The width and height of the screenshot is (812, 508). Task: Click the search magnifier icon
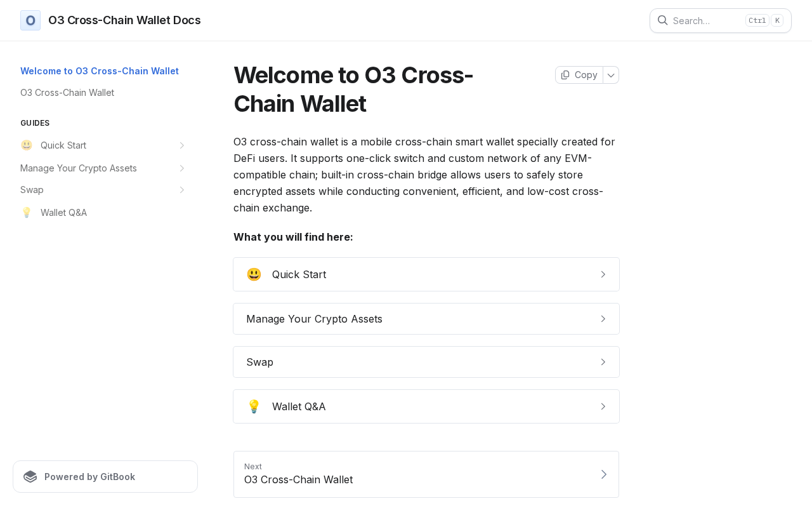pyautogui.click(x=662, y=20)
